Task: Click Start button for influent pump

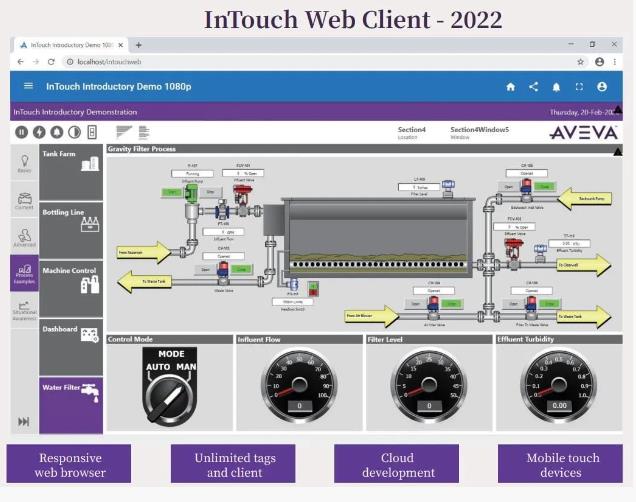Action: point(172,192)
